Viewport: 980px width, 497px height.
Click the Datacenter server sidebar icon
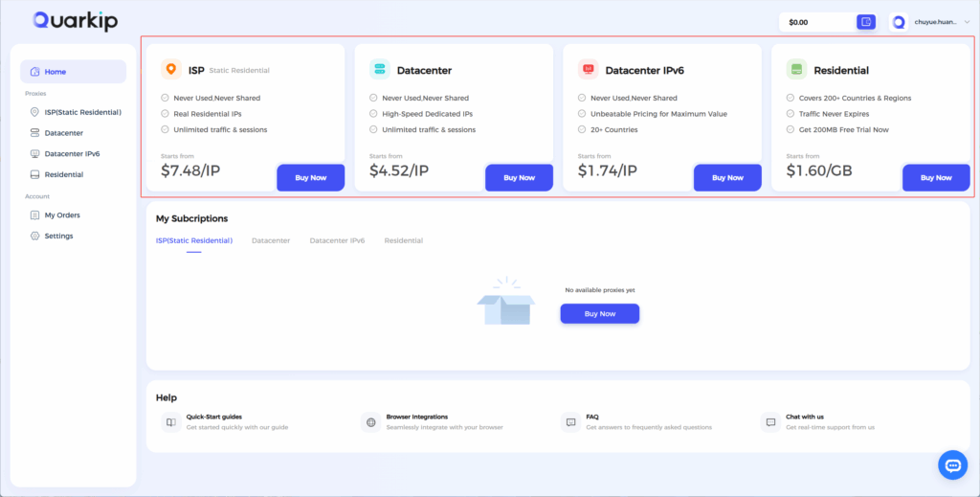35,133
